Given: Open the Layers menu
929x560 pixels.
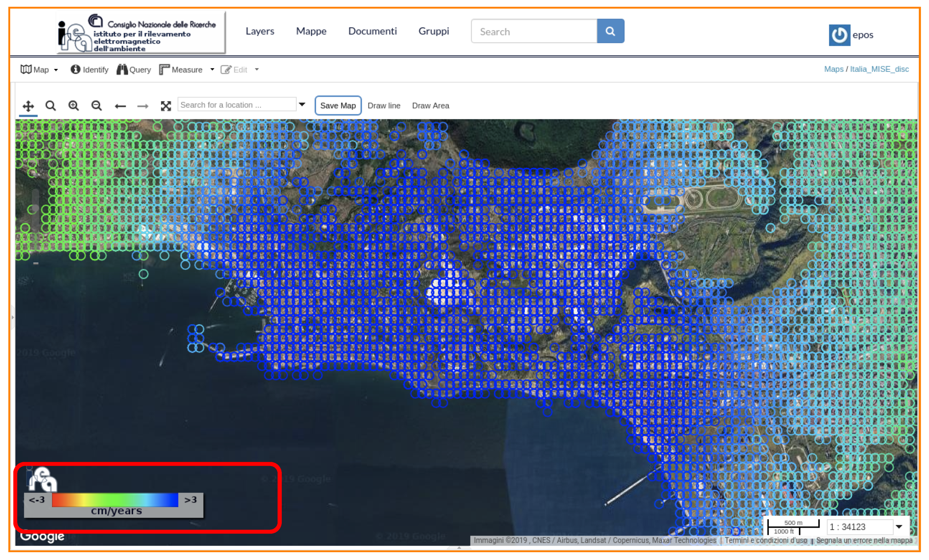Looking at the screenshot, I should pos(260,31).
